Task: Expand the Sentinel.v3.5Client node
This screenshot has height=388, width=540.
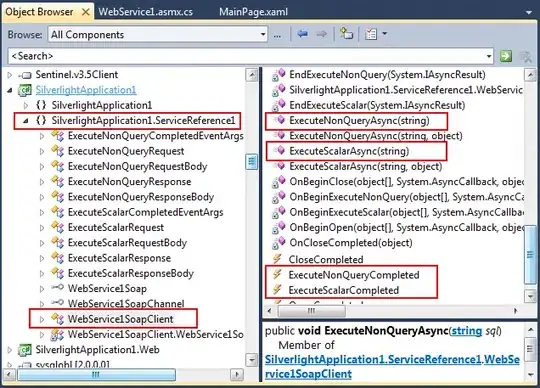Action: coord(10,75)
